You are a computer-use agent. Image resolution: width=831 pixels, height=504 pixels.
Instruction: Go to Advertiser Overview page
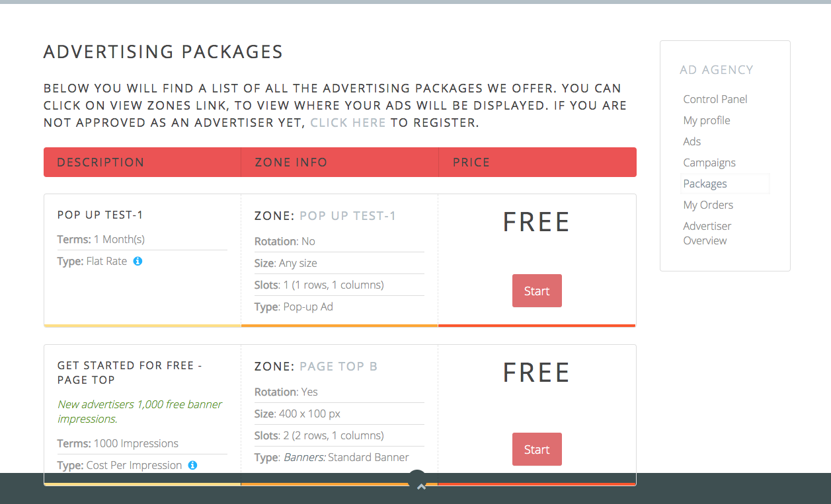[x=707, y=233]
